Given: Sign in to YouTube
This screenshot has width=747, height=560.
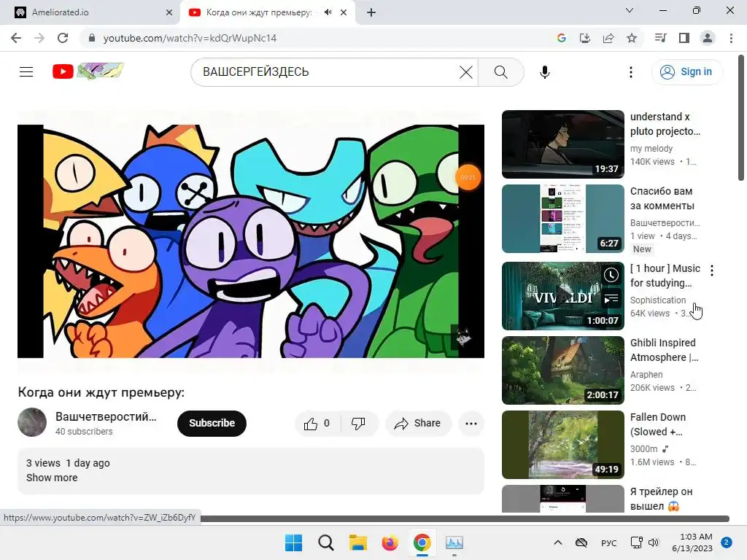Looking at the screenshot, I should click(x=687, y=72).
